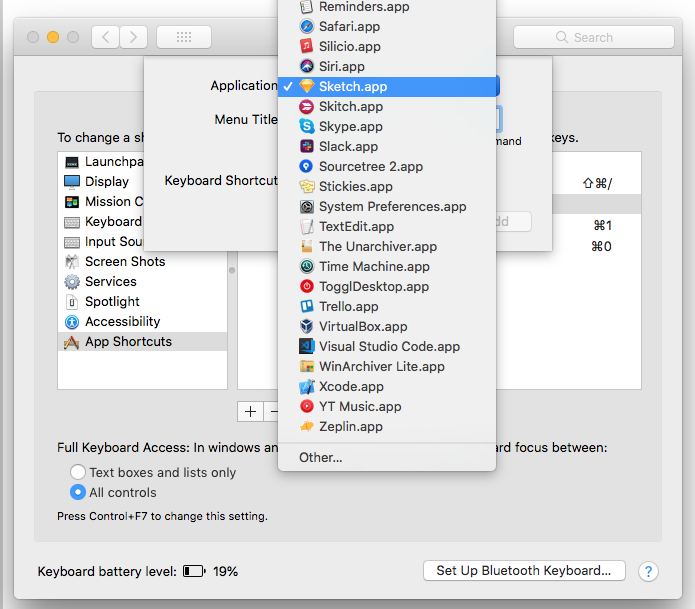Select App Shortcuts in the sidebar list

pos(142,342)
